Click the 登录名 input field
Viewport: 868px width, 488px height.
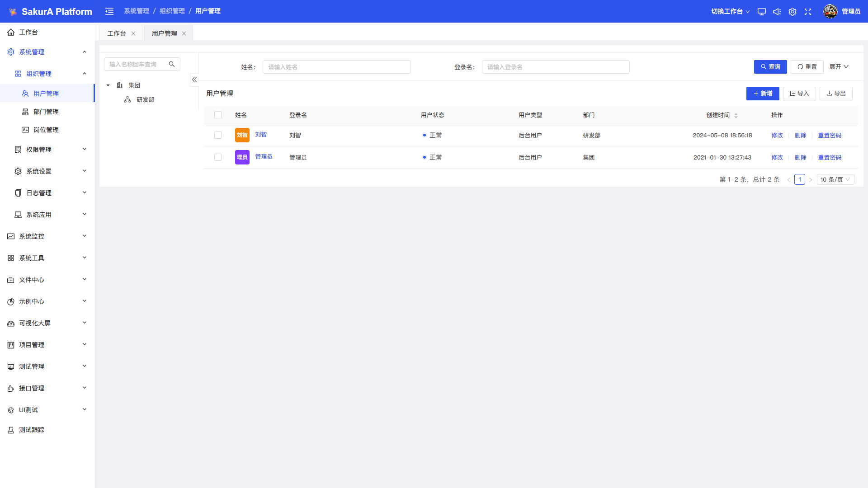tap(555, 67)
